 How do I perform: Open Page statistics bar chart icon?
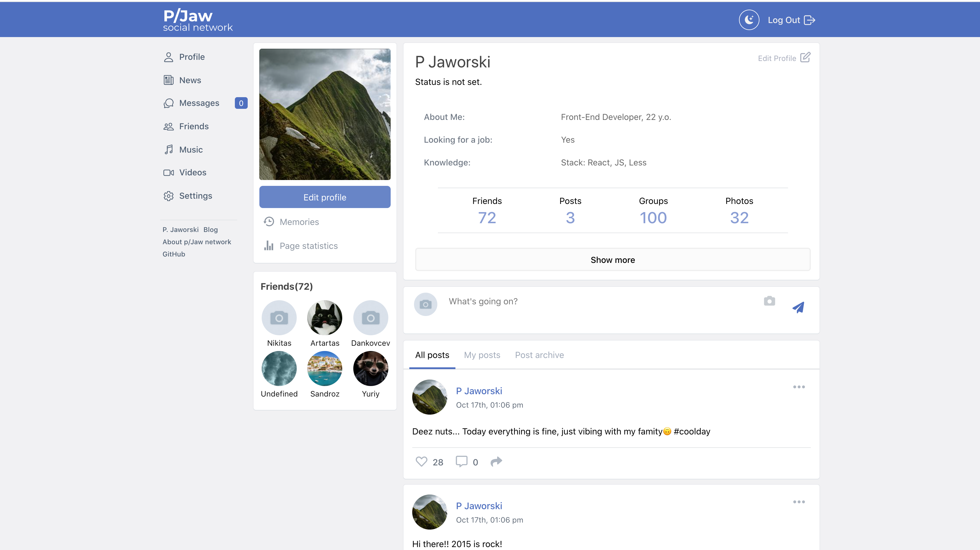(x=269, y=246)
